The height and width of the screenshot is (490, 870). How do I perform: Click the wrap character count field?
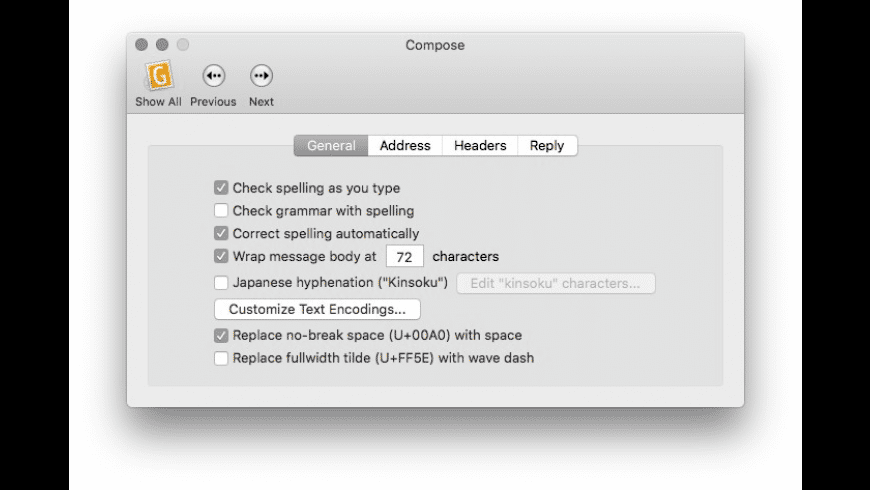[405, 257]
